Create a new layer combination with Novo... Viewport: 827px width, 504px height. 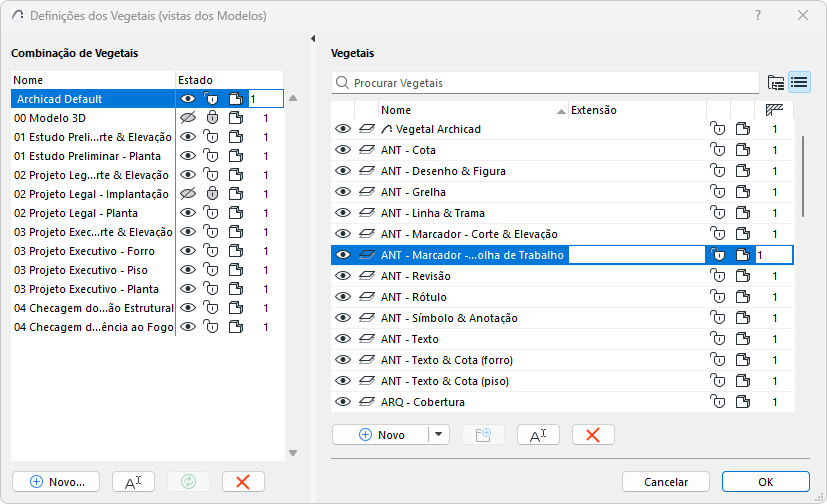(56, 481)
